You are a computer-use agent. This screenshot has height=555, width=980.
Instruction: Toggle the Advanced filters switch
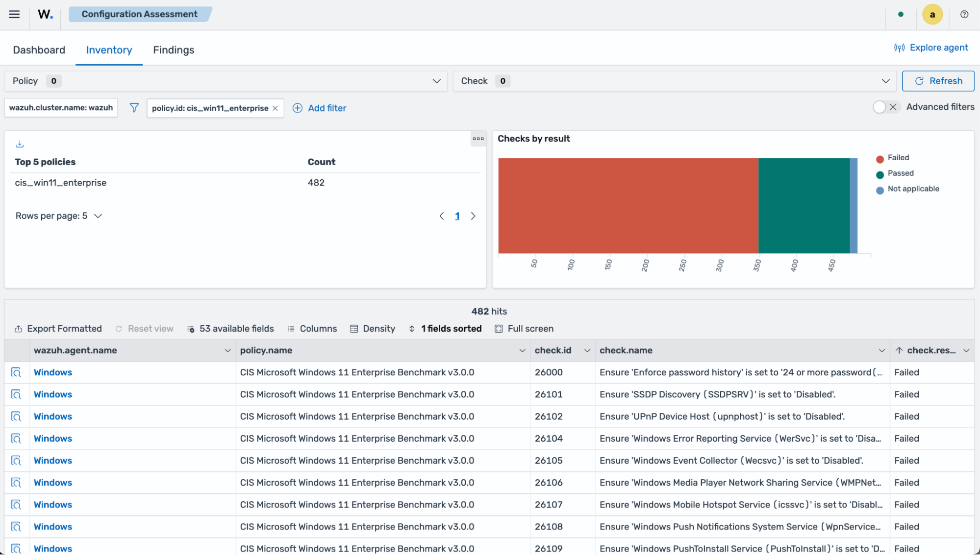pos(886,107)
